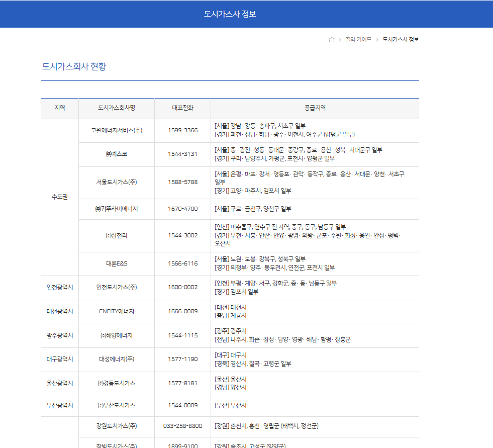Select phone number 1544-0009
The height and width of the screenshot is (448, 493).
tap(182, 406)
